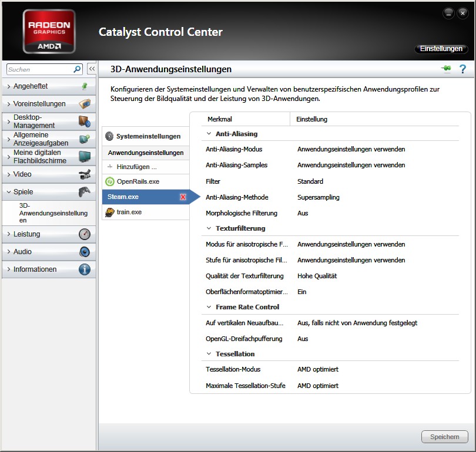Expand the Angeheftet section
This screenshot has width=476, height=452.
click(x=8, y=86)
